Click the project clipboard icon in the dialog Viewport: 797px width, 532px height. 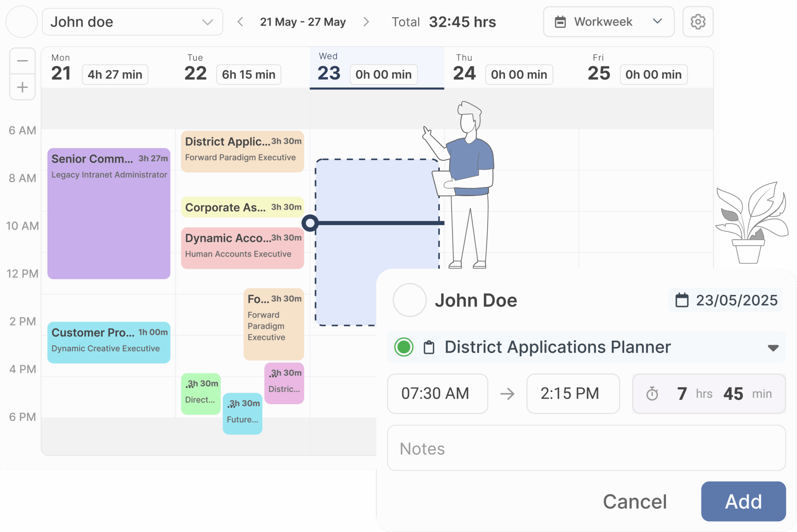(x=429, y=346)
